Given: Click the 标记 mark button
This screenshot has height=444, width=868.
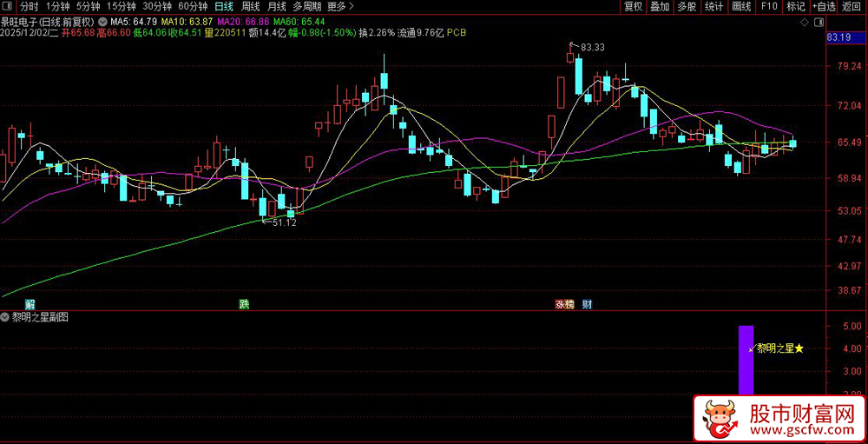Looking at the screenshot, I should [x=796, y=7].
